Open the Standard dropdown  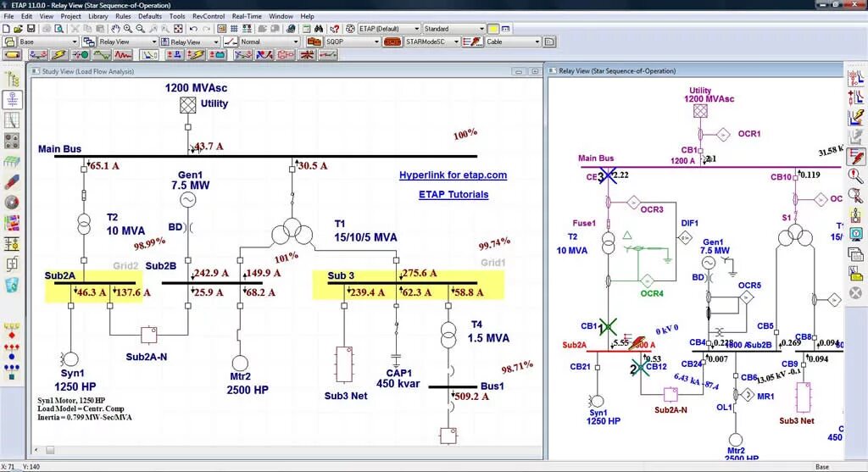pyautogui.click(x=454, y=29)
